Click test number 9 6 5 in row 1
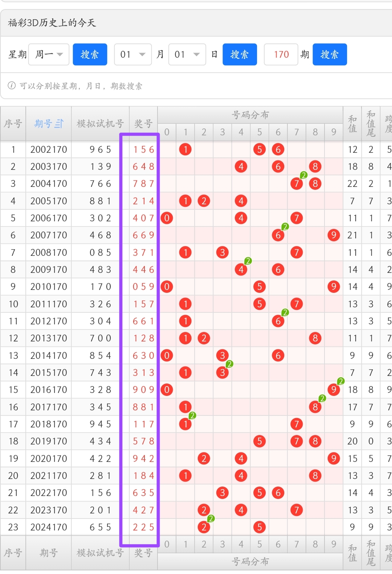The width and height of the screenshot is (392, 574). [x=101, y=149]
